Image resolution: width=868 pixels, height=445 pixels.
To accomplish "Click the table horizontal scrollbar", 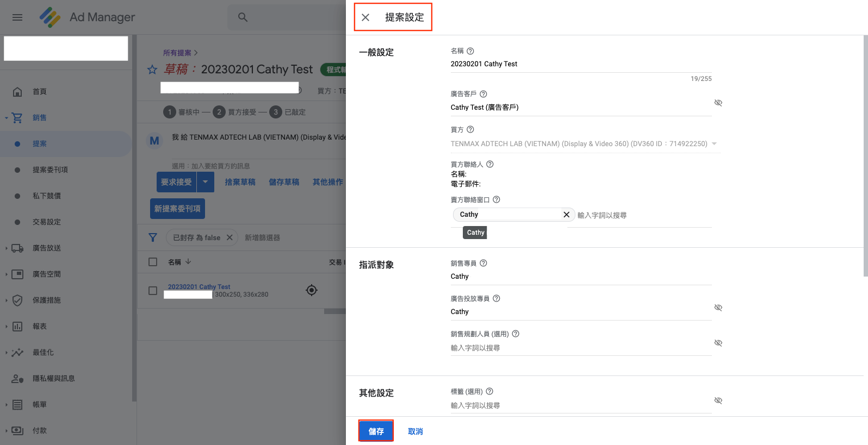I will tap(334, 311).
